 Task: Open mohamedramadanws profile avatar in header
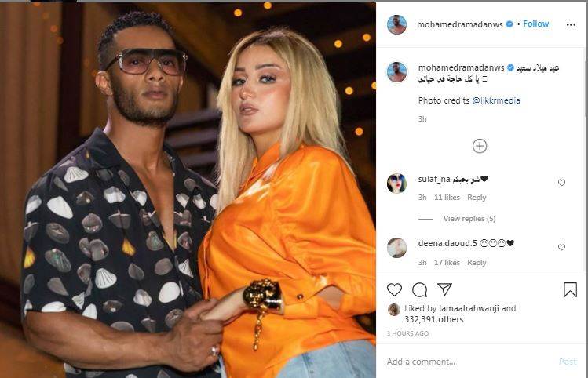pos(396,25)
